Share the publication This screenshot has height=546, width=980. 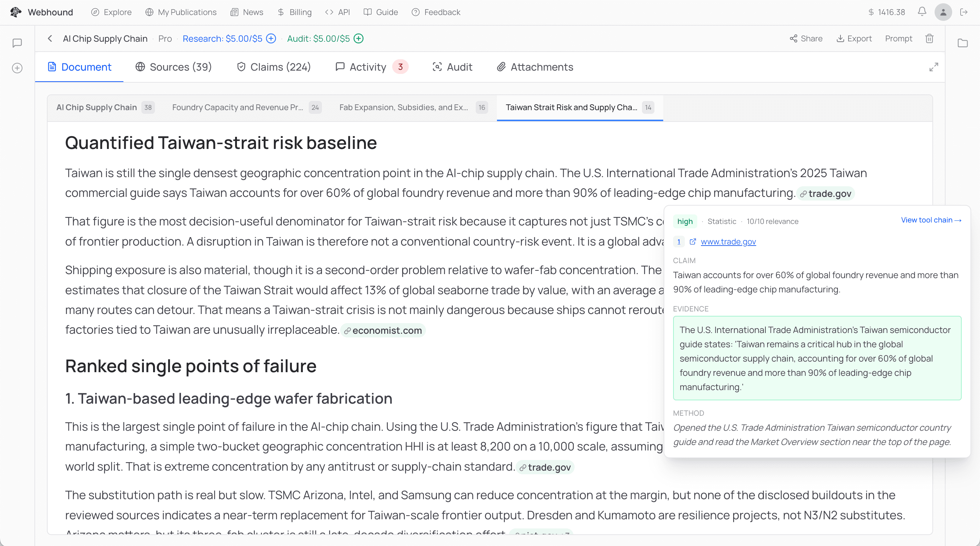806,38
